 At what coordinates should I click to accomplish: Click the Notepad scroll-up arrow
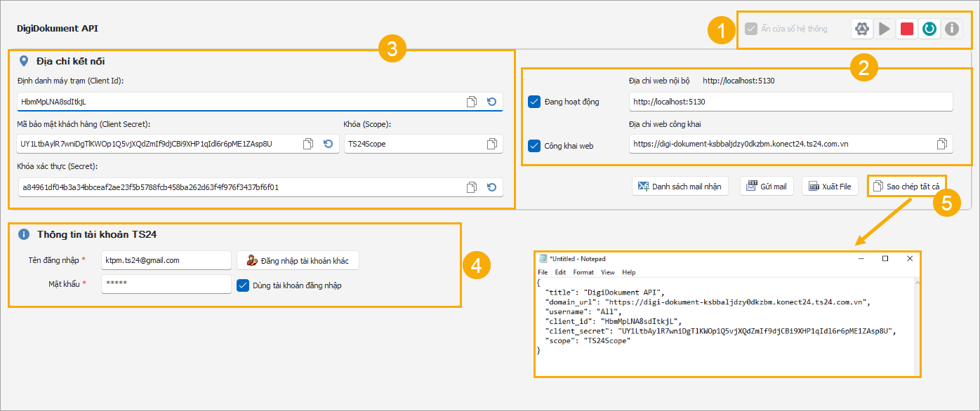[917, 282]
